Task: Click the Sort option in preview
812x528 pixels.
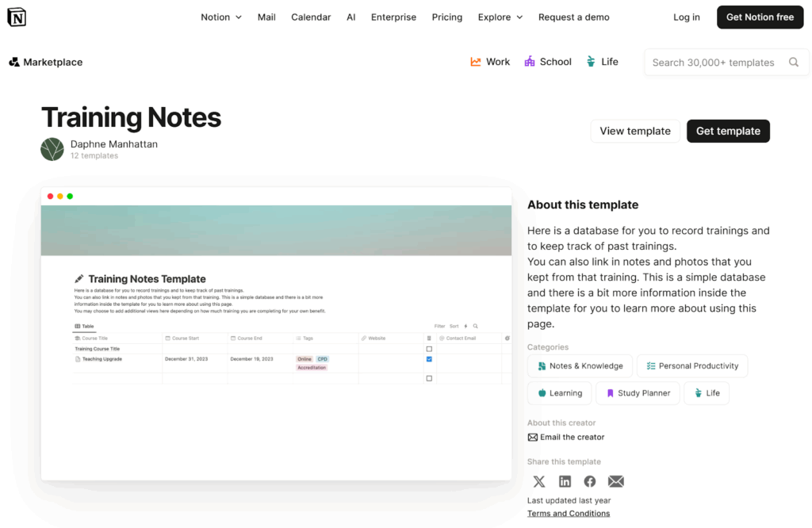Action: (454, 326)
